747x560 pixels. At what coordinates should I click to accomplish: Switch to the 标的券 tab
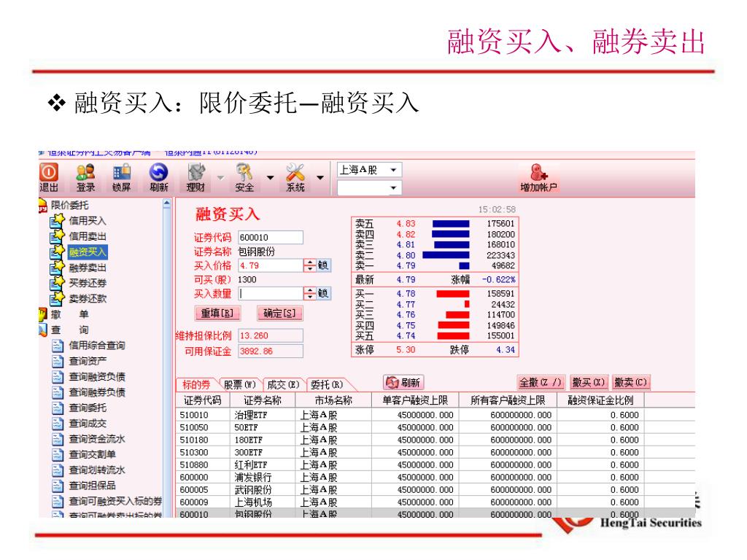[x=196, y=385]
